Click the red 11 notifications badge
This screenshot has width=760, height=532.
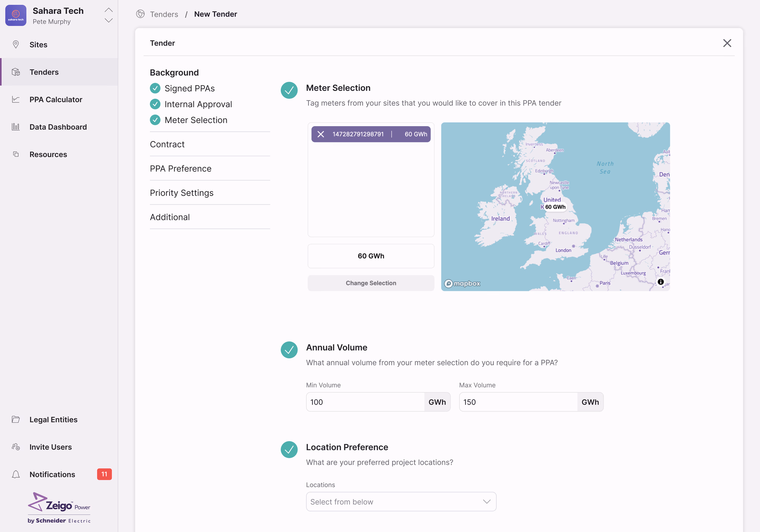[x=104, y=474]
